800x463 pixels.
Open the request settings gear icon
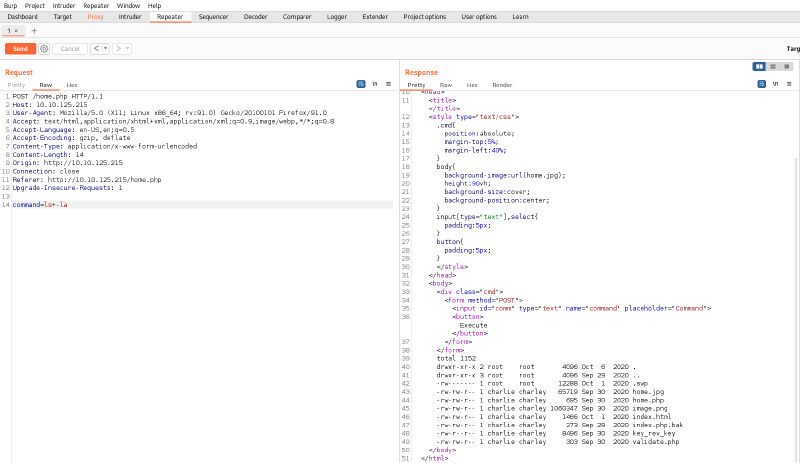pyautogui.click(x=44, y=48)
